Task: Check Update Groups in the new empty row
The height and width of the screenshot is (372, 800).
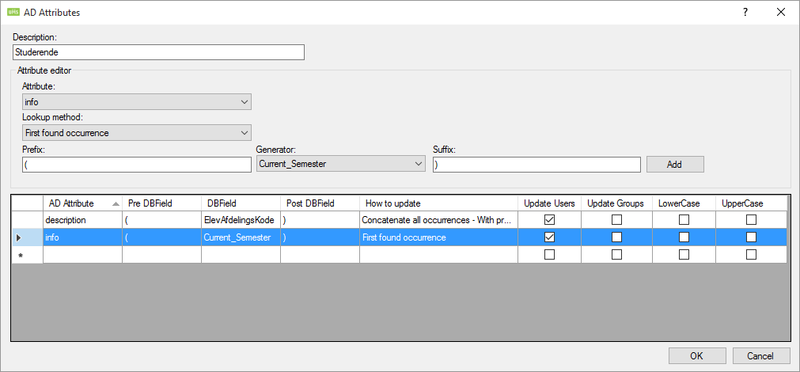Action: pyautogui.click(x=616, y=255)
